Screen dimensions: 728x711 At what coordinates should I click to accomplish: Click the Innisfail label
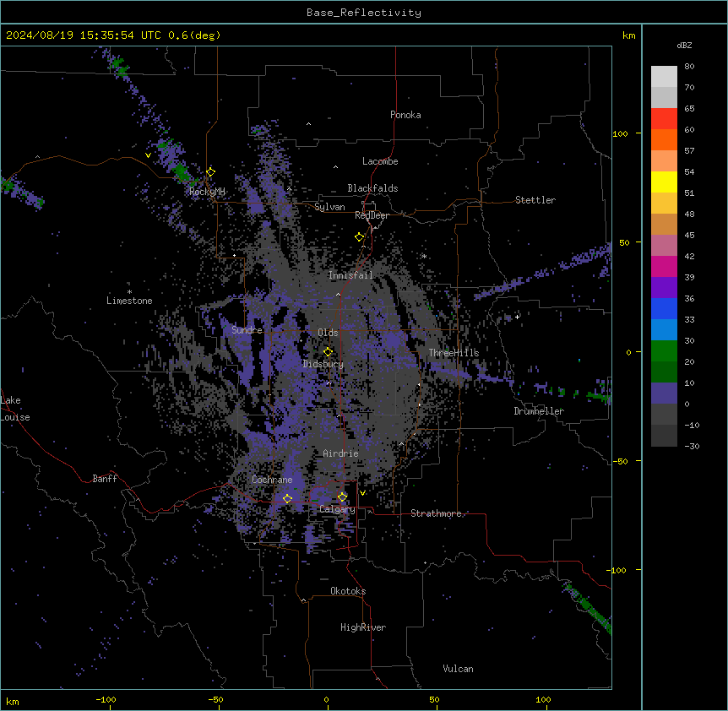point(350,275)
